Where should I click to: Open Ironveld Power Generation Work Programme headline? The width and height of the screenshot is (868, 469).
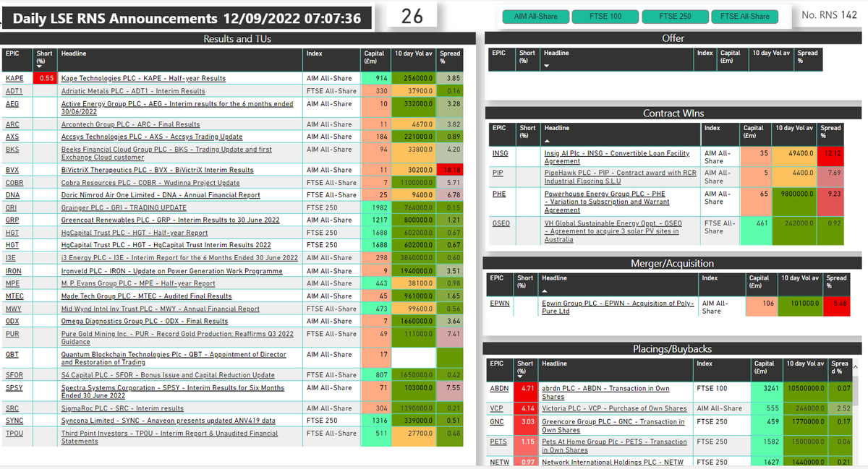(171, 271)
